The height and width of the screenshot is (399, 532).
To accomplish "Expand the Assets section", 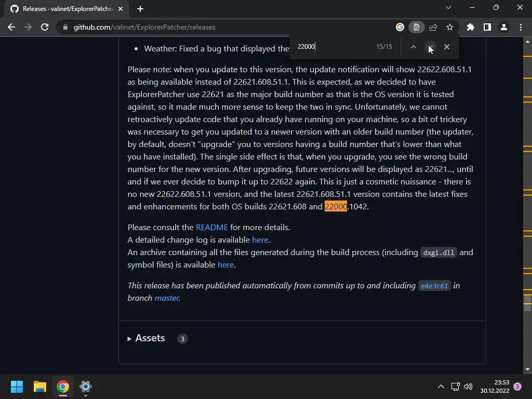I will [x=146, y=338].
